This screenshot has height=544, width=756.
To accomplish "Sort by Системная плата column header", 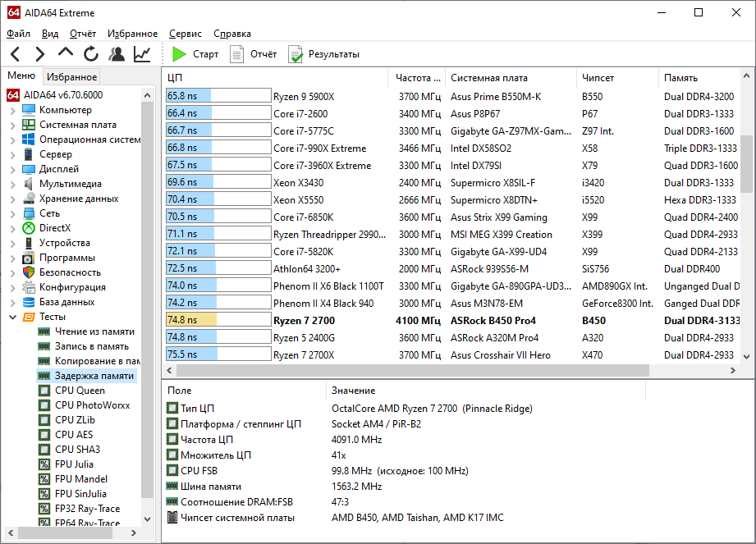I will (x=511, y=78).
